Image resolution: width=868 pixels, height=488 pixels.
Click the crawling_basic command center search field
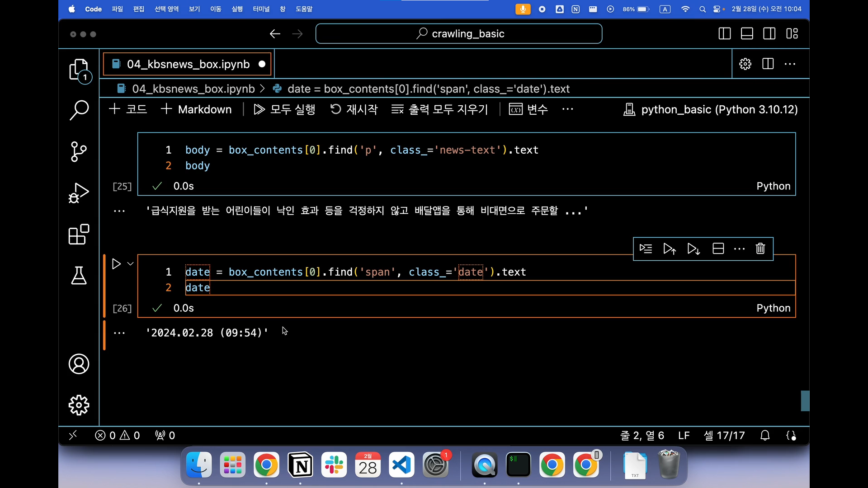[459, 34]
